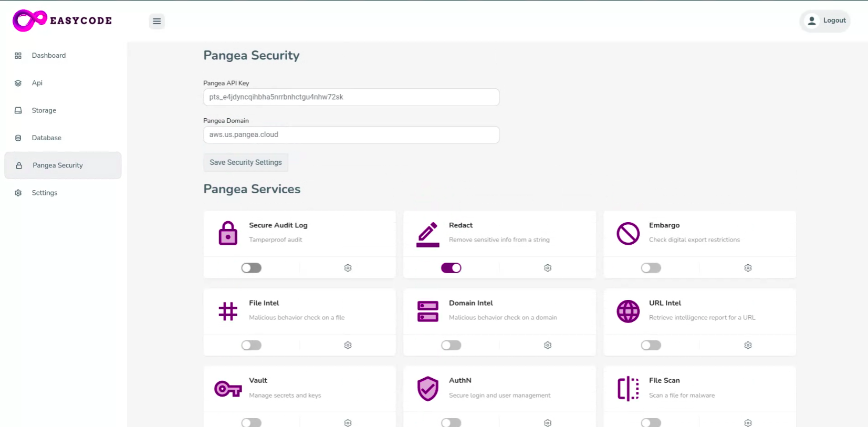Open URL Intel settings gear

point(748,345)
